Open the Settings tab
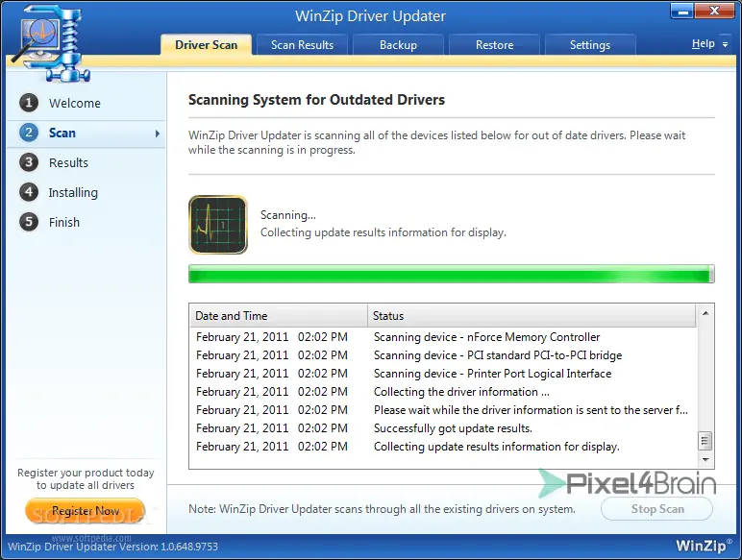The height and width of the screenshot is (560, 742). 589,45
